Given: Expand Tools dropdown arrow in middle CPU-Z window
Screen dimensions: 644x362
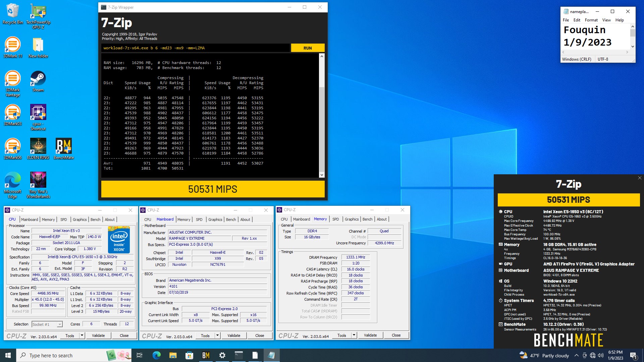Looking at the screenshot, I should (x=217, y=336).
